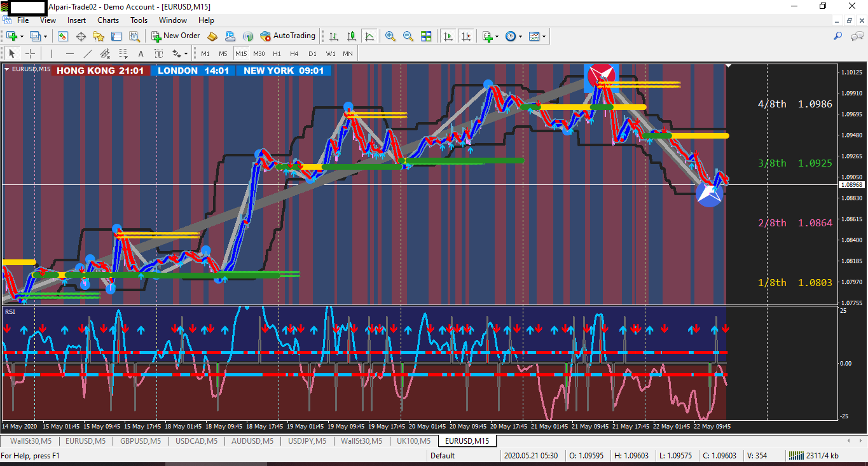Switch timeframe to H4
This screenshot has height=466, width=868.
point(294,53)
